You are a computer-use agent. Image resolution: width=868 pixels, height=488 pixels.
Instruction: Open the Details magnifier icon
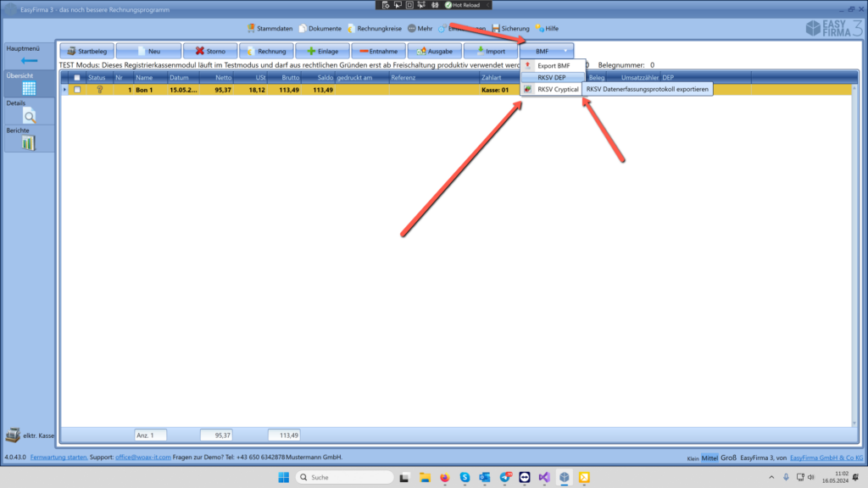(x=29, y=115)
